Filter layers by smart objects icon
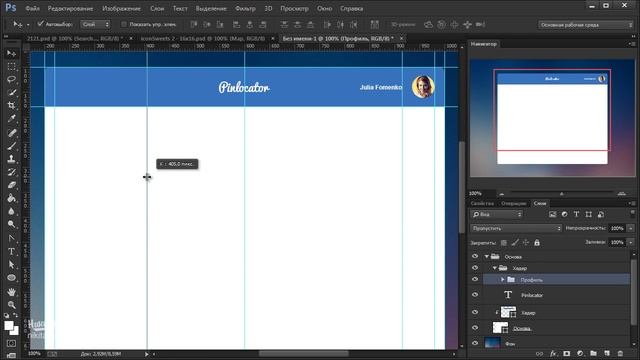 [x=601, y=214]
